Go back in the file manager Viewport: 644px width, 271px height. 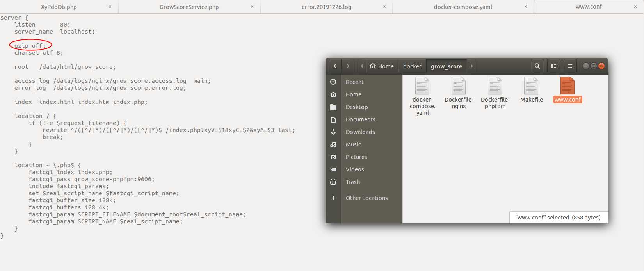[x=335, y=66]
